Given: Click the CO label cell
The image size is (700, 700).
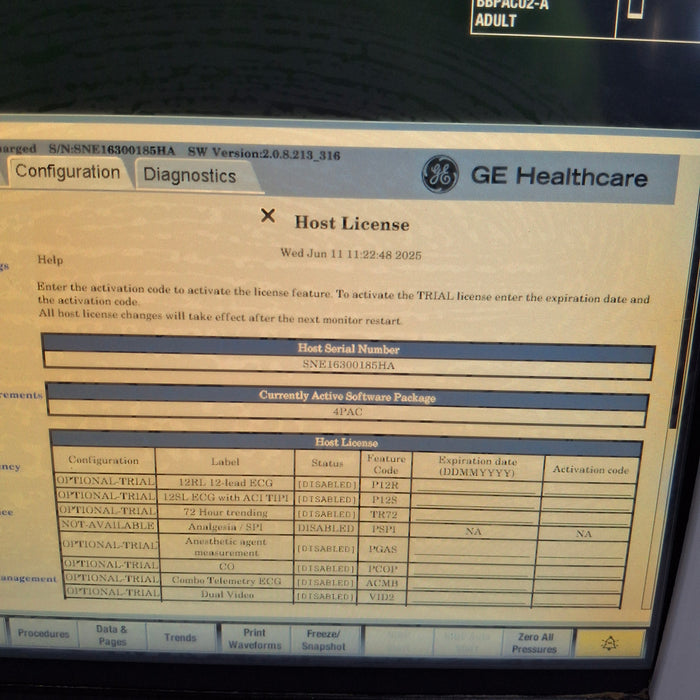Looking at the screenshot, I should (226, 566).
